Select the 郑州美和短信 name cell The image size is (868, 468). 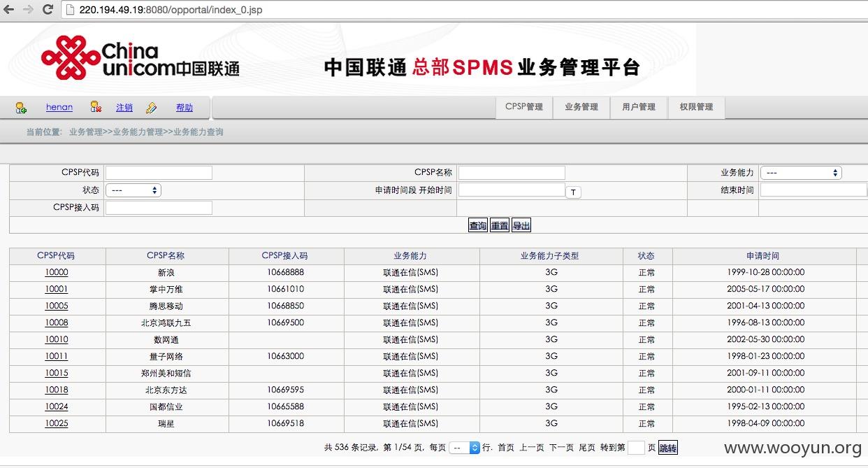[x=166, y=374]
